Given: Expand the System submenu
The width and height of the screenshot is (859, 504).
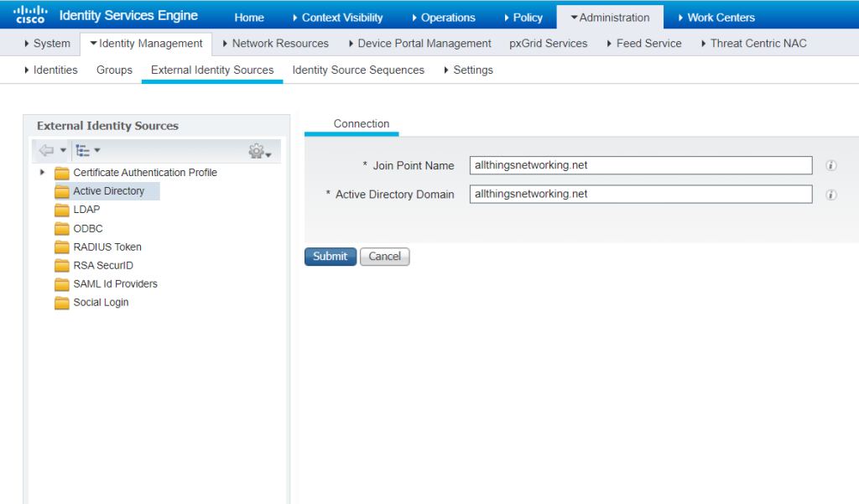Looking at the screenshot, I should click(x=47, y=44).
